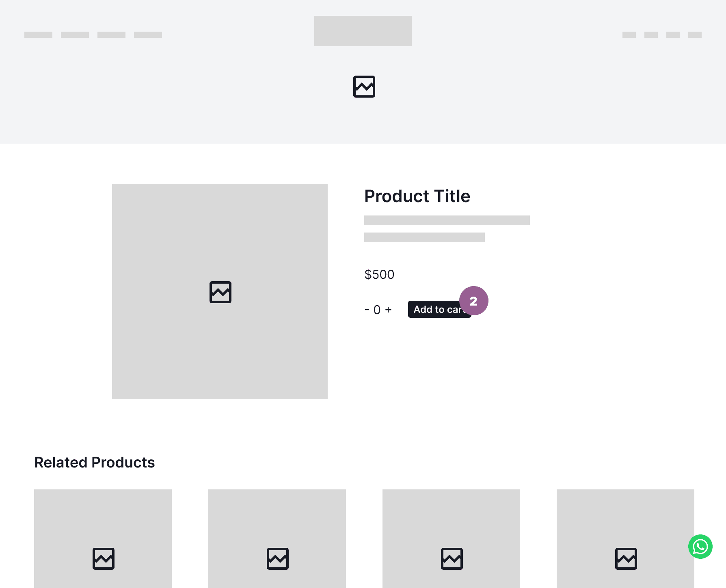Open the cart badge showing 2 items
The width and height of the screenshot is (726, 588).
pos(473,300)
